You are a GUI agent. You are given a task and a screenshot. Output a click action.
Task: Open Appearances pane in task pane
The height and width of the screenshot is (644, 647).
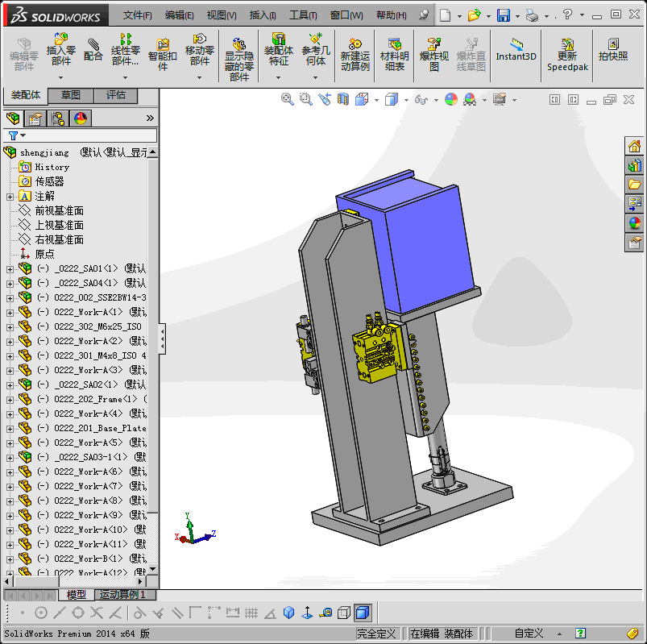[x=634, y=223]
